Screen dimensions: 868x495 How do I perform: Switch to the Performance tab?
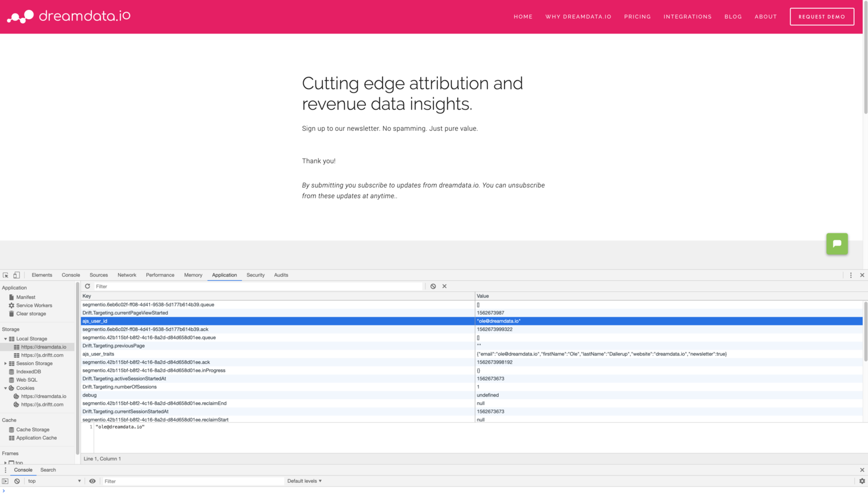click(160, 275)
